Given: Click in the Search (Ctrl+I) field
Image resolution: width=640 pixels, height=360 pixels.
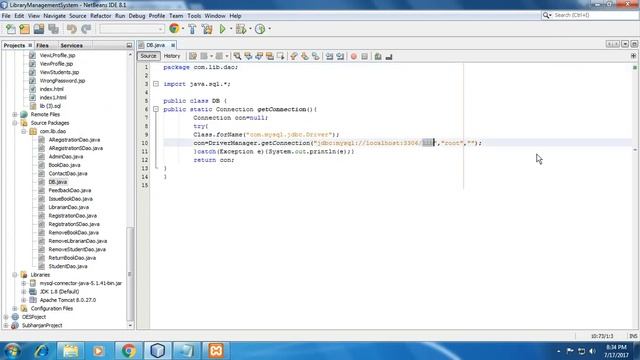Looking at the screenshot, I should pyautogui.click(x=594, y=15).
